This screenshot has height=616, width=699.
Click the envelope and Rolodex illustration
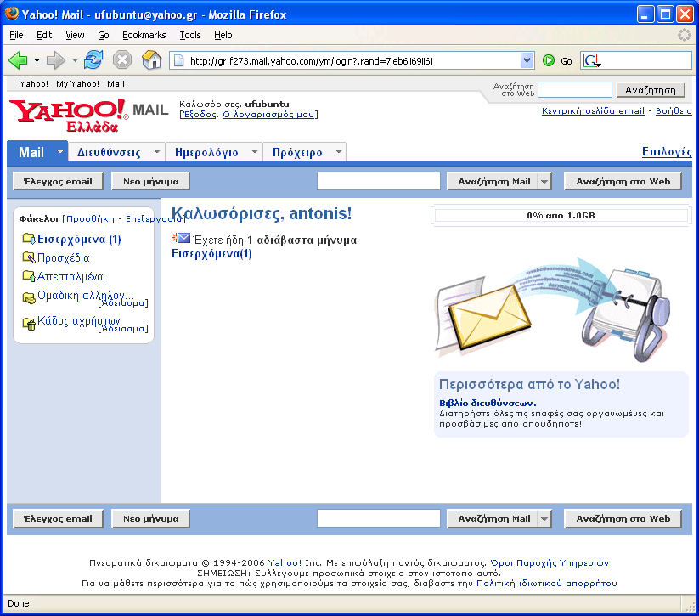click(x=553, y=310)
